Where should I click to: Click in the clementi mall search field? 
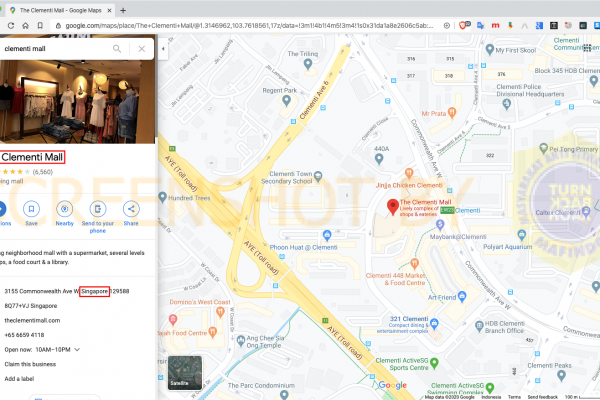point(57,49)
